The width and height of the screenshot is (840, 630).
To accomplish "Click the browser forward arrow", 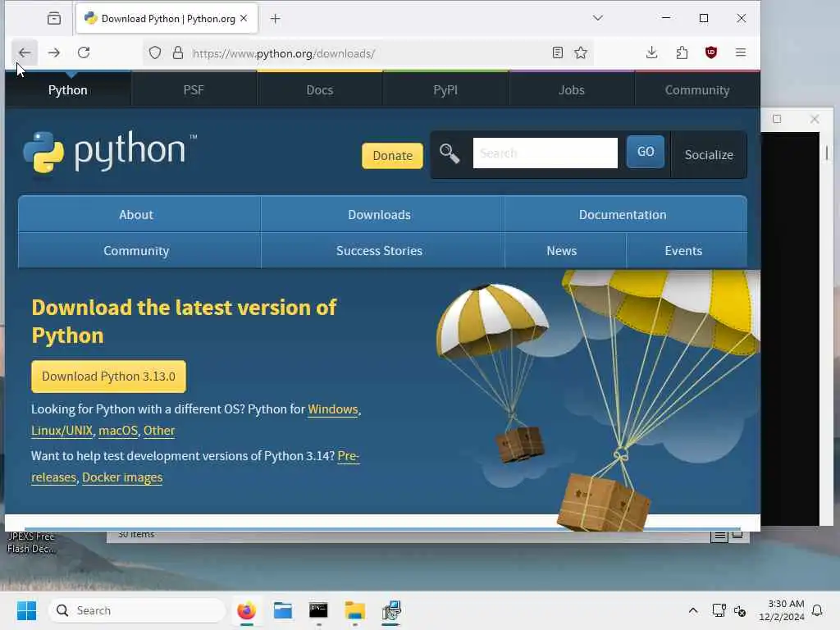I will pos(53,52).
